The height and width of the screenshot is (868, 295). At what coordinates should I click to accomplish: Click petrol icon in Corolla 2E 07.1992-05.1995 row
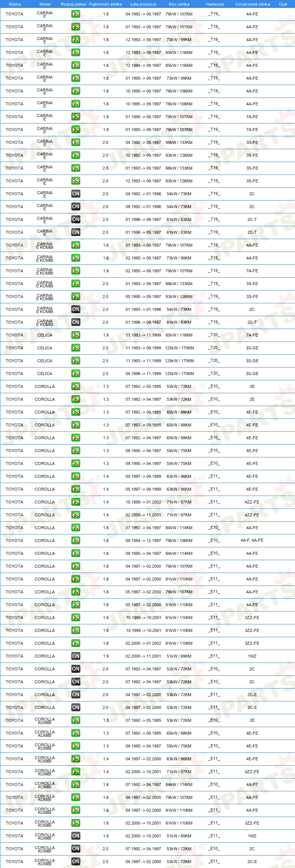(x=75, y=386)
